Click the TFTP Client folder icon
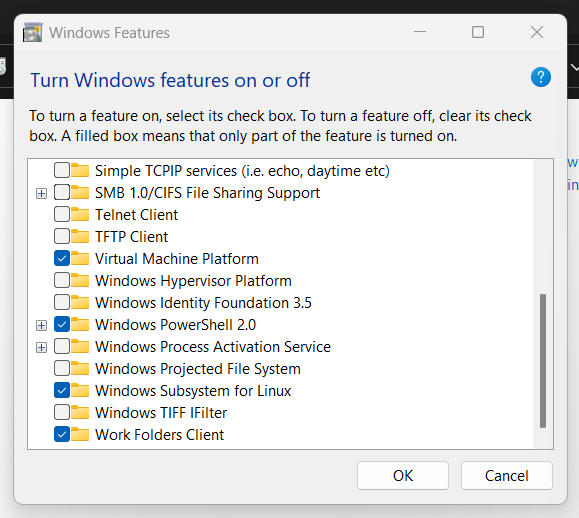The height and width of the screenshot is (518, 579). click(80, 236)
